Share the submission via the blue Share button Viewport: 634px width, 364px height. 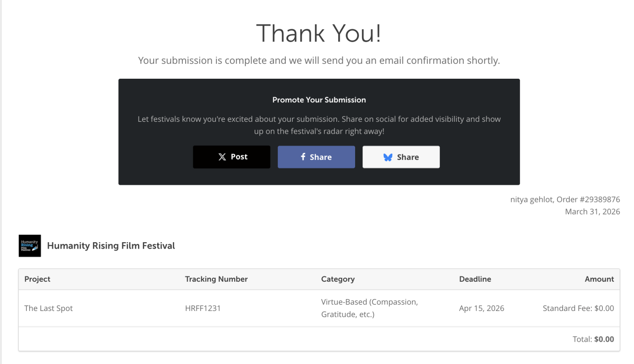coord(316,157)
